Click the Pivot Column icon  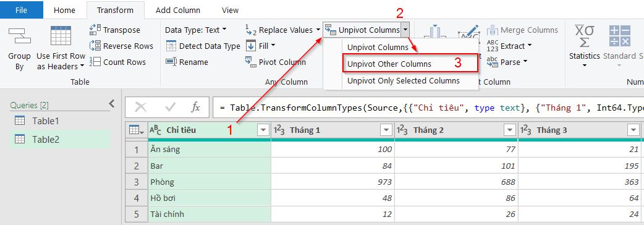point(251,62)
